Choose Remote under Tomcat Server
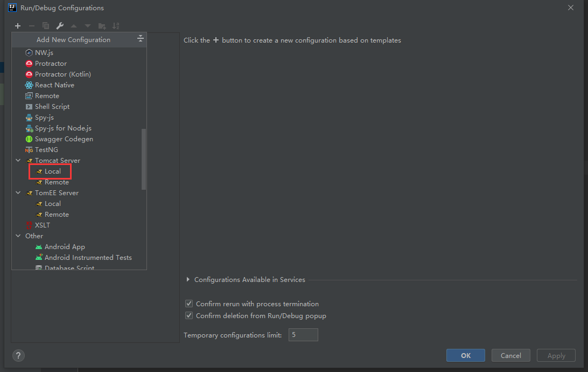The height and width of the screenshot is (372, 588). pyautogui.click(x=57, y=182)
